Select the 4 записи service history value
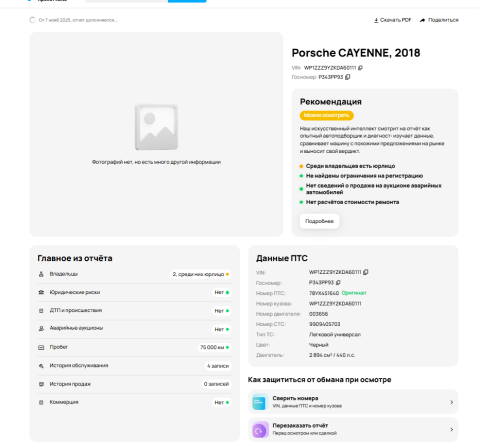The height and width of the screenshot is (447, 479). (x=218, y=366)
